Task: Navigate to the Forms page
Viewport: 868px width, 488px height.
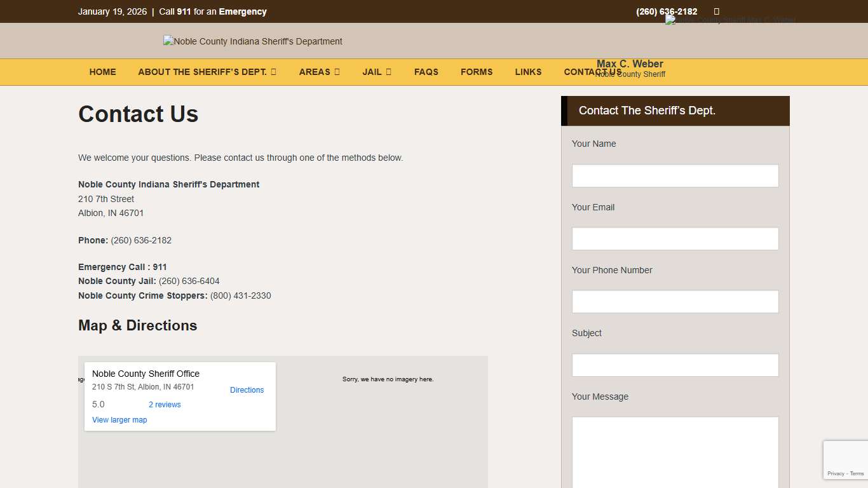Action: tap(477, 72)
